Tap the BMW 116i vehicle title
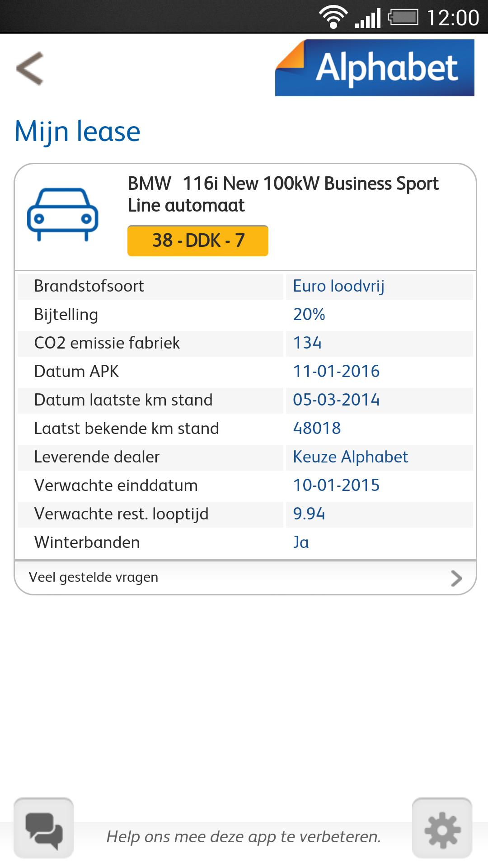488x868 pixels. (283, 194)
